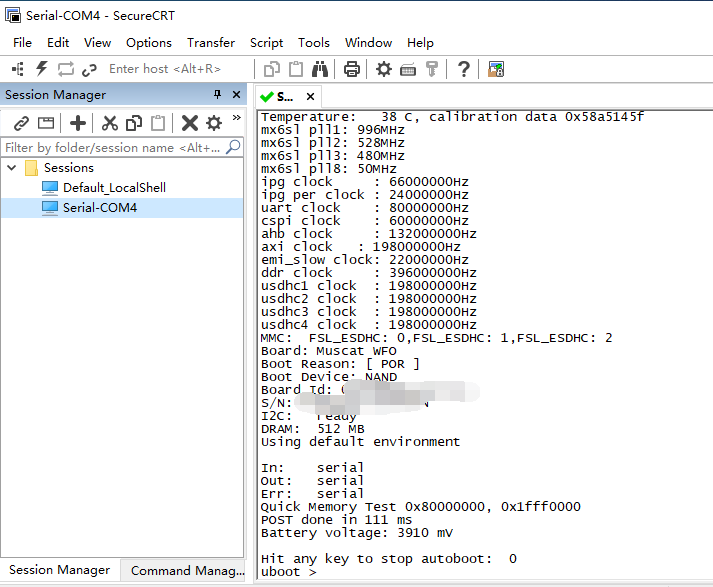Expand Session Manager toolbar overflow chevron
713x587 pixels.
[236, 117]
